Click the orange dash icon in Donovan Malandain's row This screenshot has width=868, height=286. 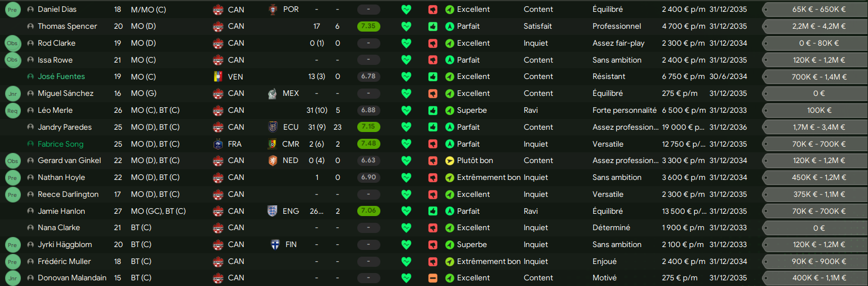tap(433, 278)
